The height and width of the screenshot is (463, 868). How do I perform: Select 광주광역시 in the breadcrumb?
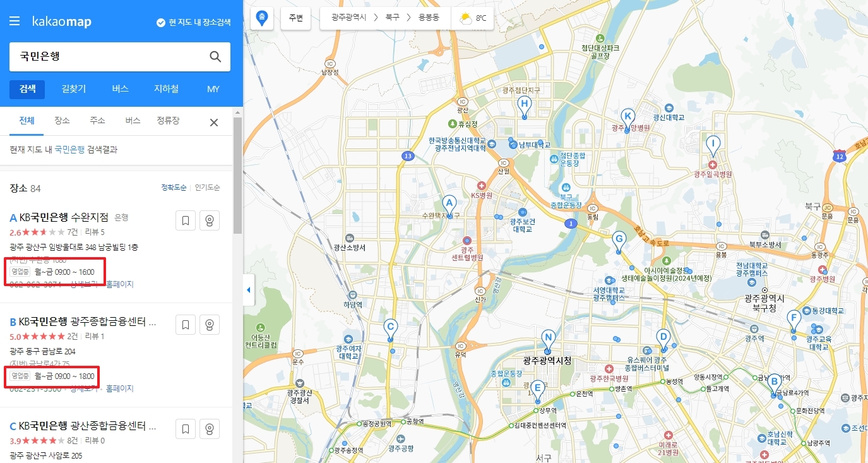pos(348,18)
